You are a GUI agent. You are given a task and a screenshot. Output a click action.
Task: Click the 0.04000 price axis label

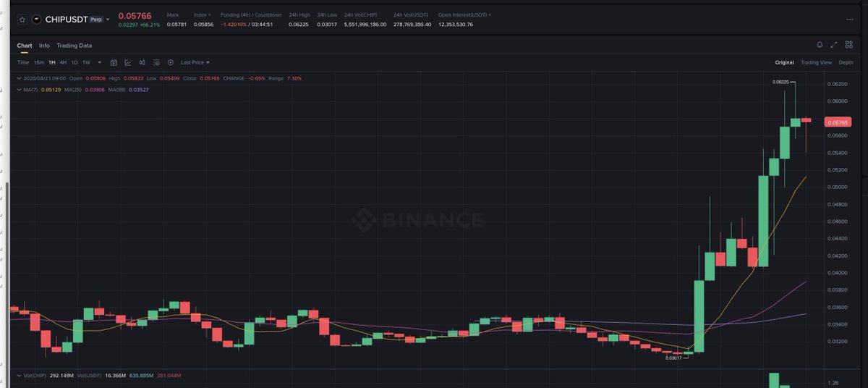pyautogui.click(x=838, y=273)
